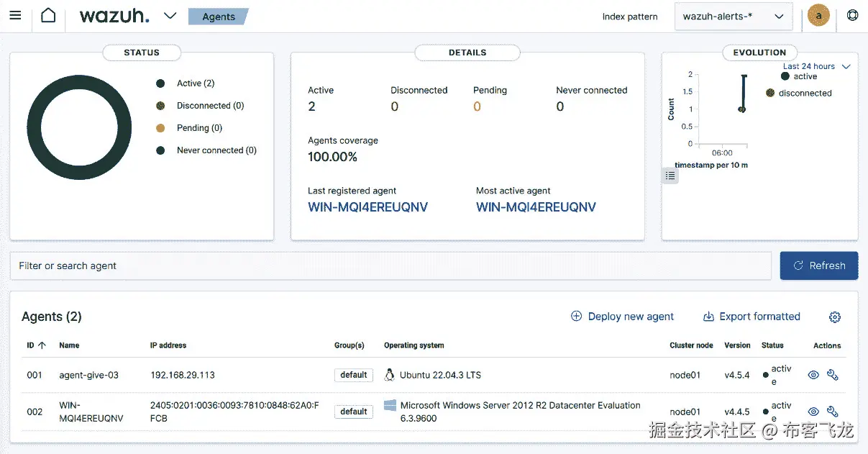Click the Active count 2 in Details
Viewport: 868px width, 454px height.
point(312,106)
